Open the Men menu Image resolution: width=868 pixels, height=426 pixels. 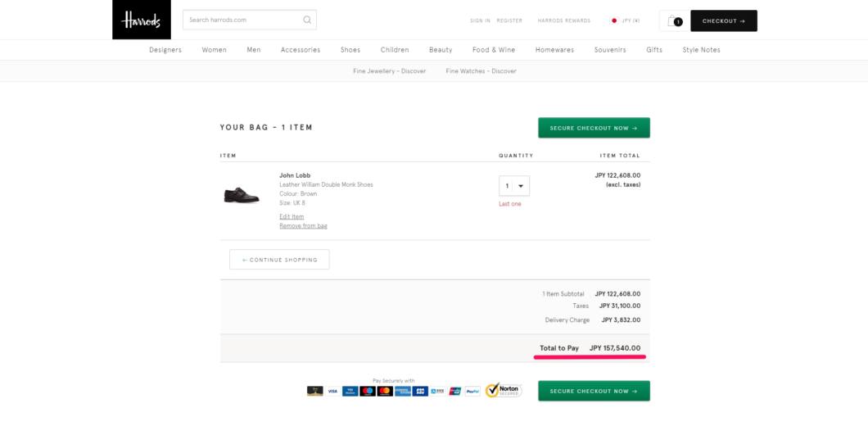point(254,50)
